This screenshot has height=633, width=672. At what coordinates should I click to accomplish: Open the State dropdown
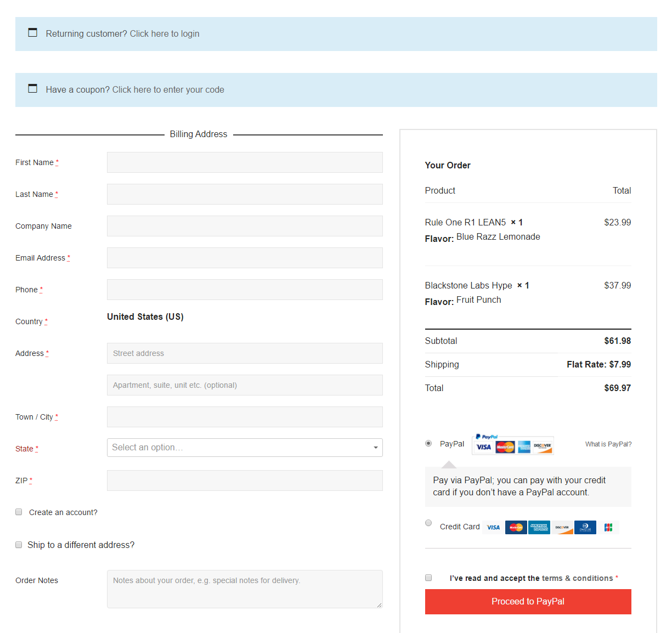tap(245, 448)
